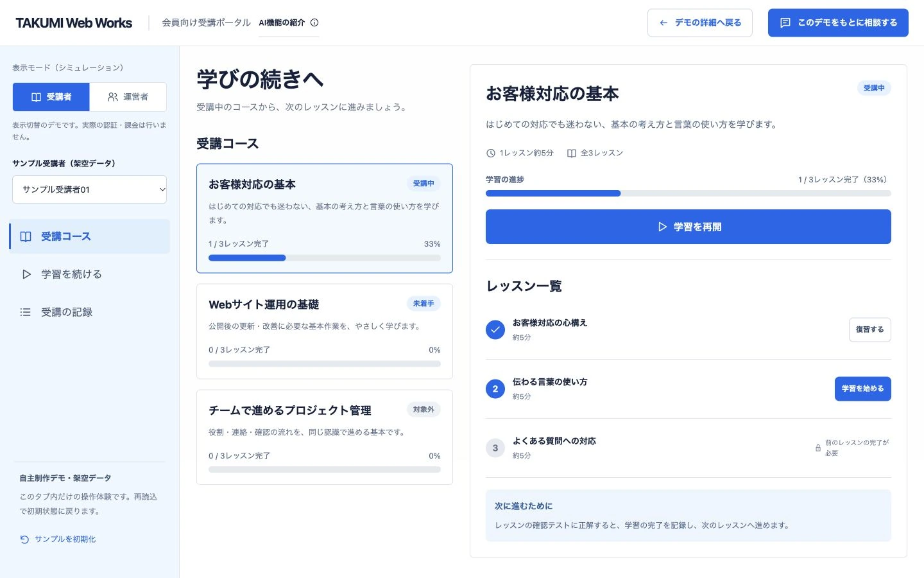The width and height of the screenshot is (924, 578).
Task: Select 受講コース in the sidebar menu
Action: tap(89, 236)
